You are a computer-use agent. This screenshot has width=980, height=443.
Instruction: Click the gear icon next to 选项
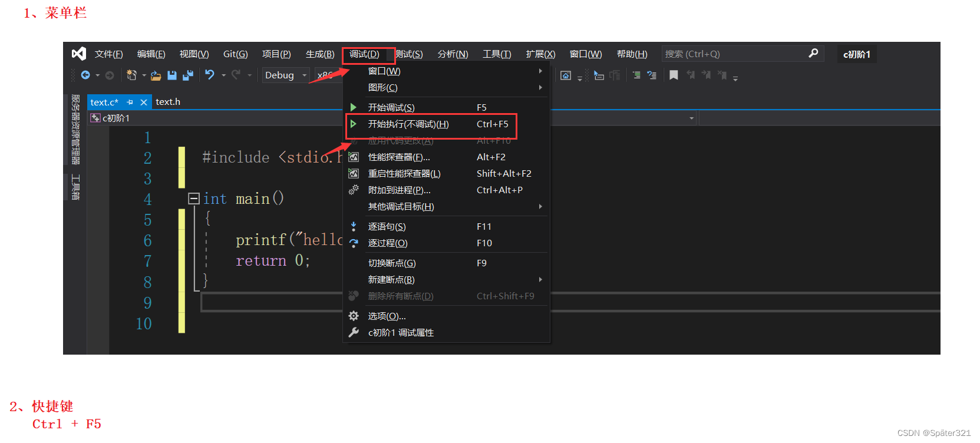pos(354,316)
